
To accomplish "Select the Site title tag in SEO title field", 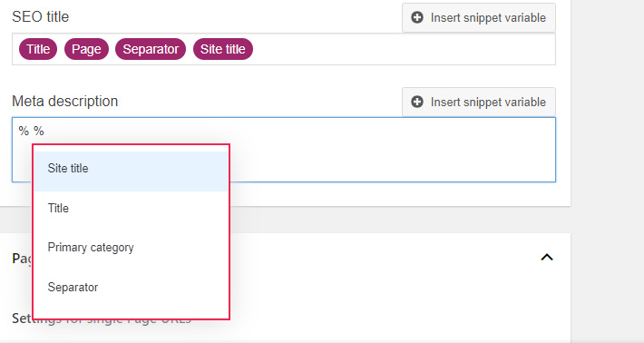I will [x=222, y=49].
